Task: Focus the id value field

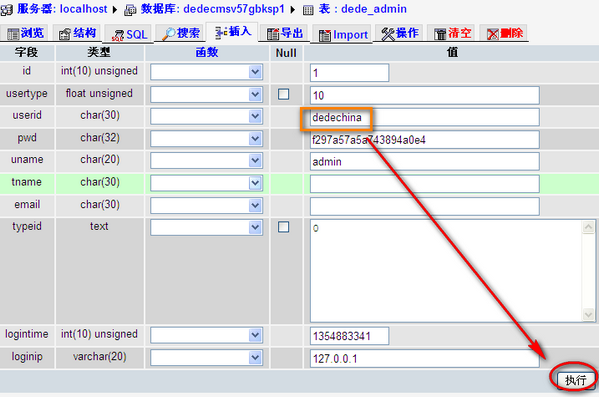Action: coord(350,73)
